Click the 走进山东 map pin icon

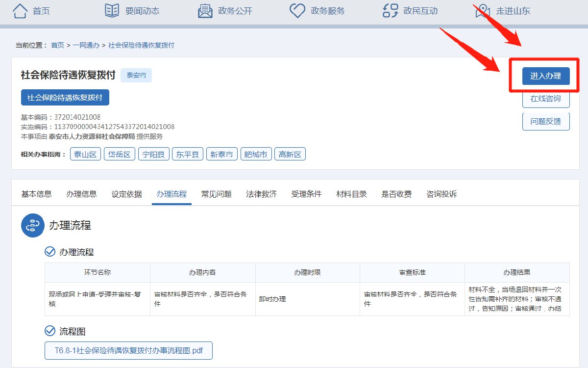coord(483,11)
